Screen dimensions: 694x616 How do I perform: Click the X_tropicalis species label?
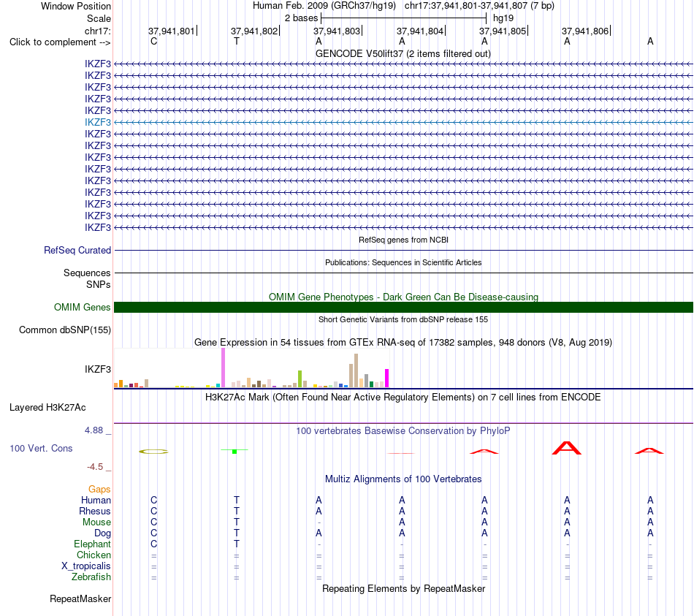[x=86, y=566]
